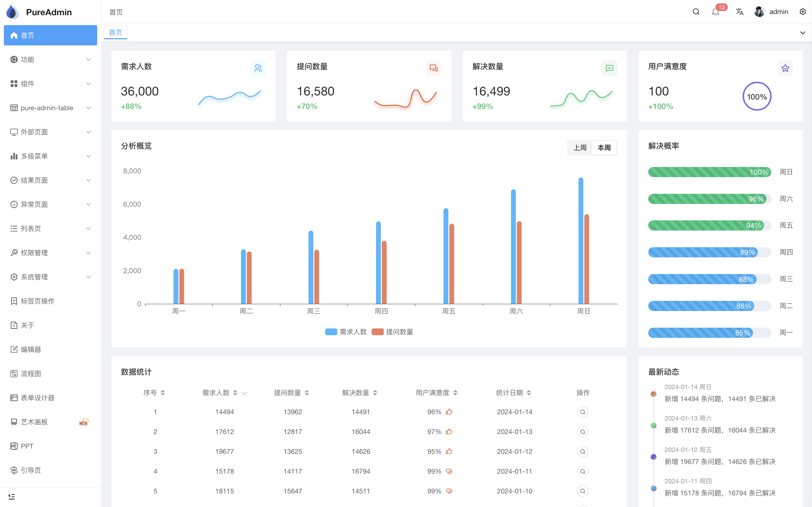812x507 pixels.
Task: Open the settings gear in the top bar
Action: 803,12
